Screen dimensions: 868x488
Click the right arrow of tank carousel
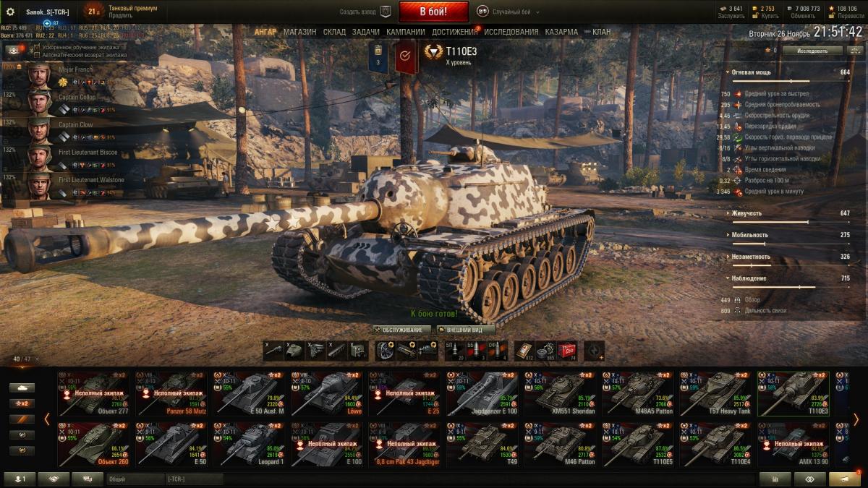[x=856, y=419]
